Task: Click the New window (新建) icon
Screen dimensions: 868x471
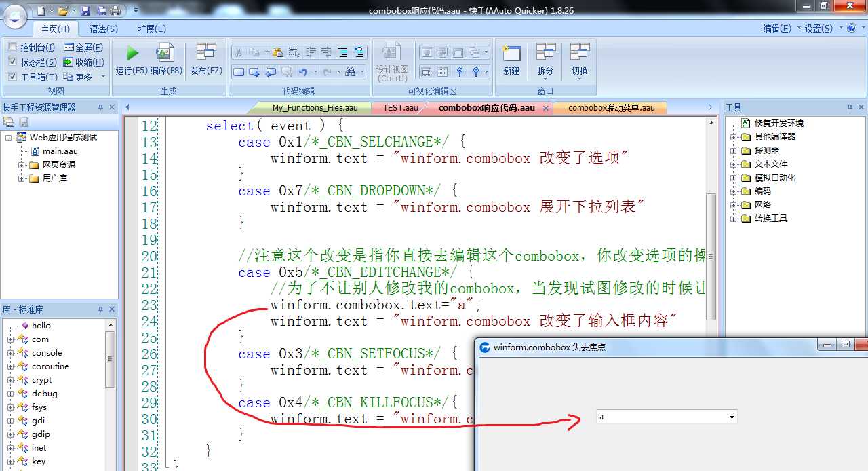Action: pos(511,52)
